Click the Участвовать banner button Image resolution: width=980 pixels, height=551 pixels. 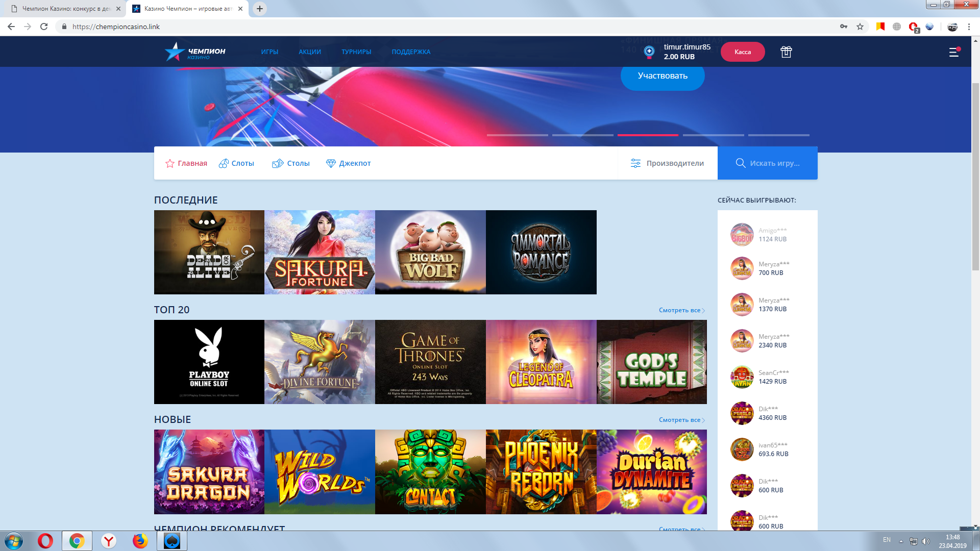pyautogui.click(x=663, y=76)
